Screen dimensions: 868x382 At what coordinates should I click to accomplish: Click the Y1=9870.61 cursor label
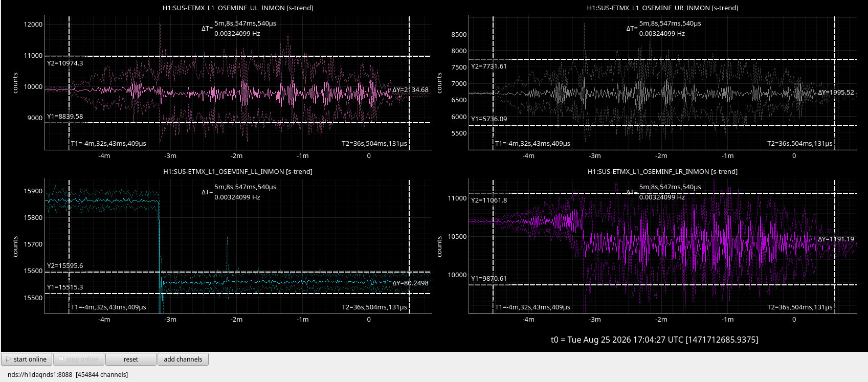pyautogui.click(x=489, y=278)
